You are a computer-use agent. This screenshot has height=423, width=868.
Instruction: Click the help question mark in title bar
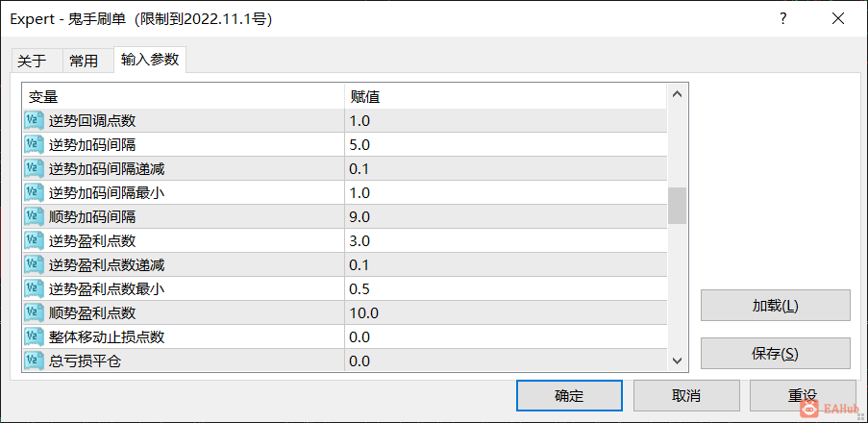(x=782, y=19)
